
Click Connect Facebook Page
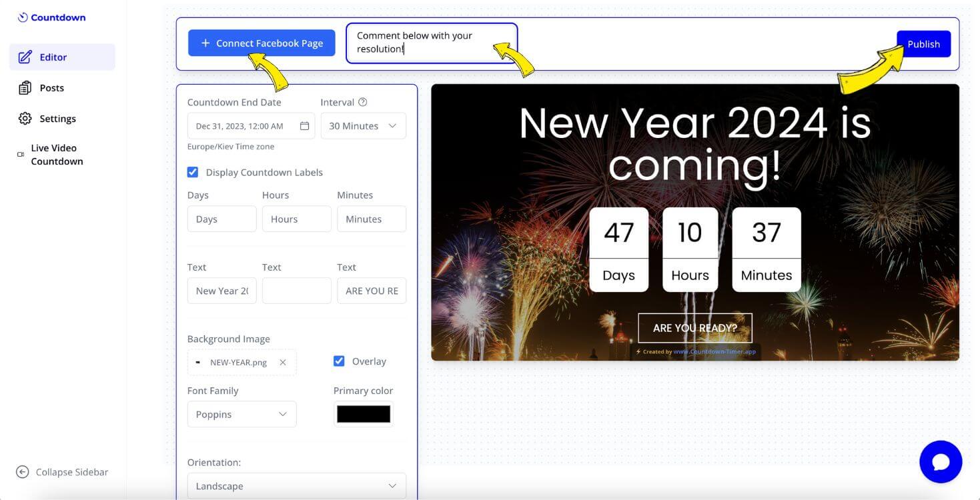261,43
